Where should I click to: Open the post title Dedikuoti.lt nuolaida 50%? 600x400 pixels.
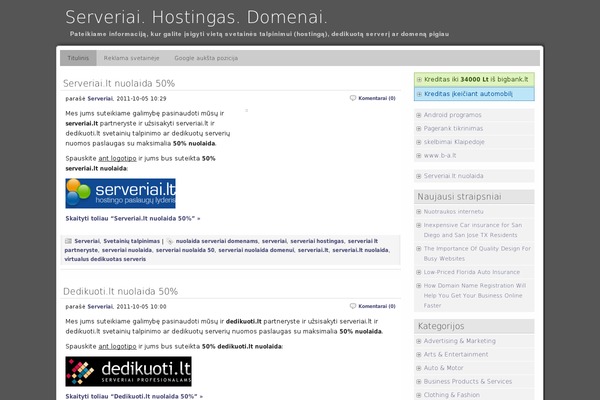[121, 291]
